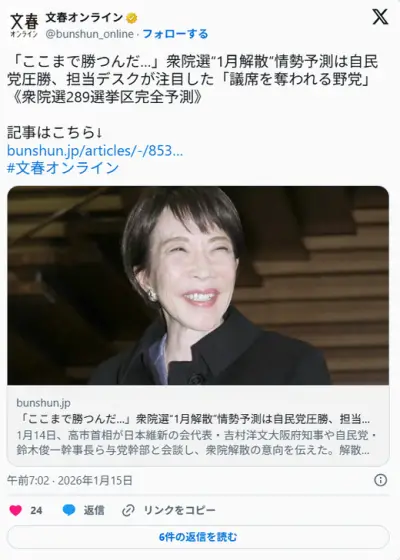The image size is (400, 560).
Task: Open the bunshun.jp/articles link
Action: tap(95, 151)
